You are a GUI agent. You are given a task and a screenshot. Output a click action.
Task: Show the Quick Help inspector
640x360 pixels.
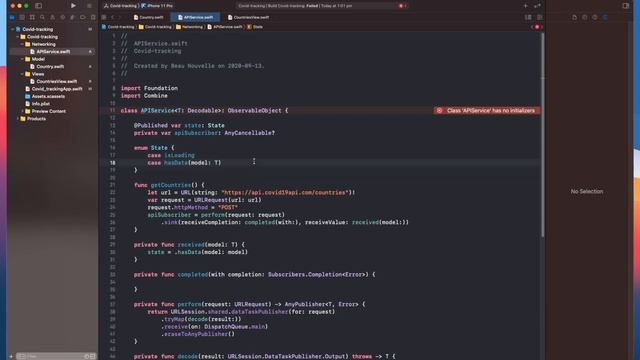point(595,17)
